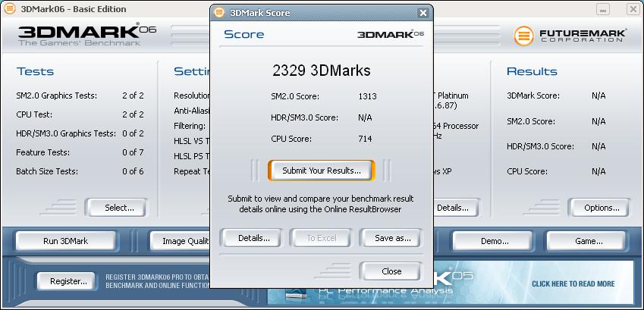Open the Image Quality tool button
Viewport: 644px width, 310px height.
tap(180, 241)
